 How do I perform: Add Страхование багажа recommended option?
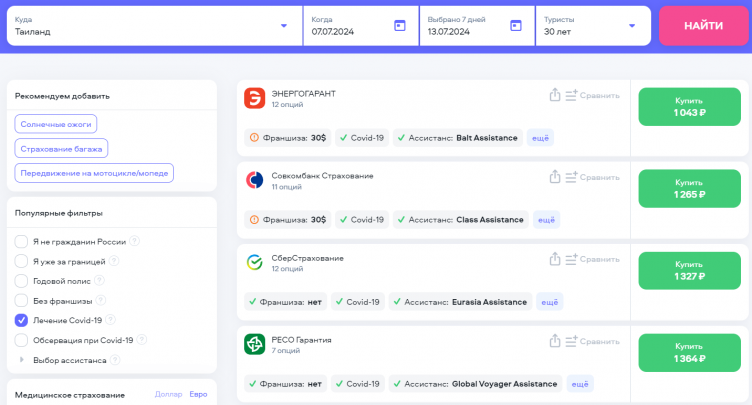(61, 148)
